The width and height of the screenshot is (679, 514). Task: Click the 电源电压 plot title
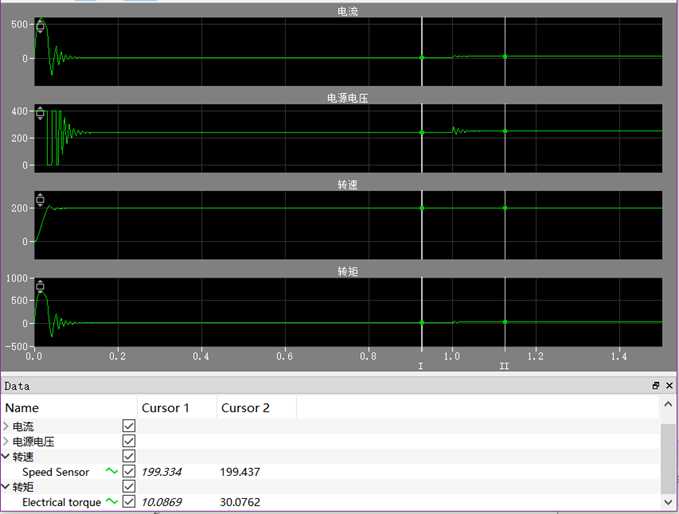[347, 98]
